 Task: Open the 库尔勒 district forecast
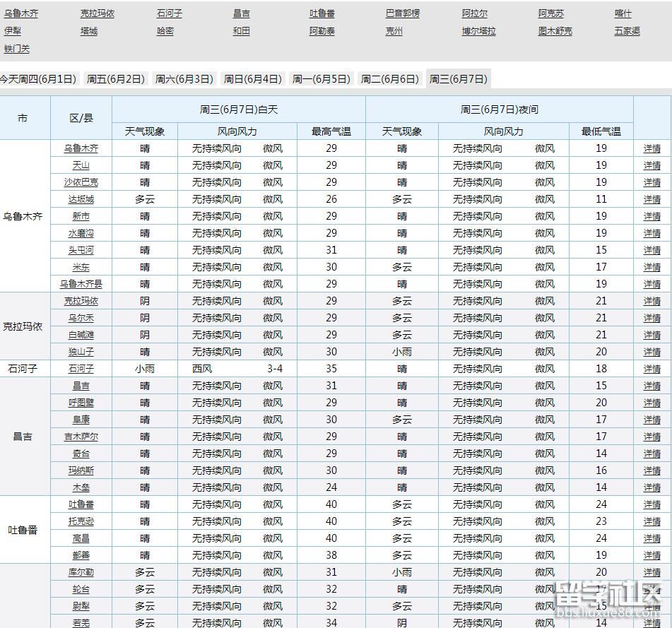coord(80,572)
